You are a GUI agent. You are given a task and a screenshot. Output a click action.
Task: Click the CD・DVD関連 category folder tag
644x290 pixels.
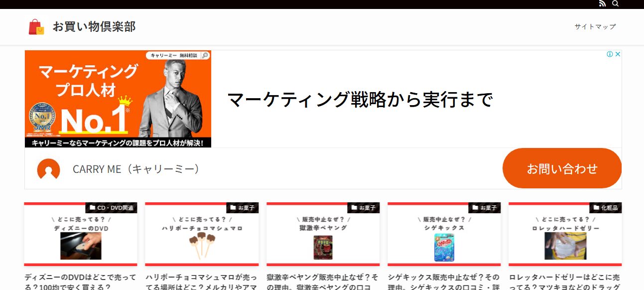111,208
